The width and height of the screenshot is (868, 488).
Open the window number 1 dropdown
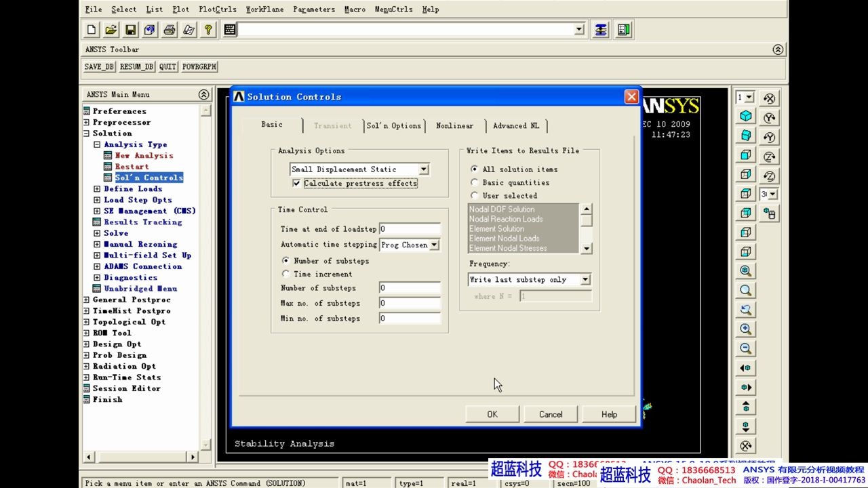(x=749, y=98)
